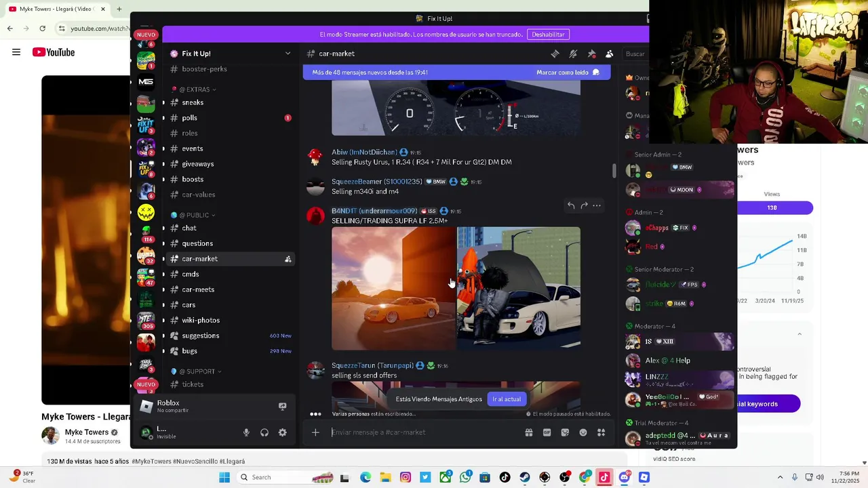Open a new Chrome tab

point(119,9)
